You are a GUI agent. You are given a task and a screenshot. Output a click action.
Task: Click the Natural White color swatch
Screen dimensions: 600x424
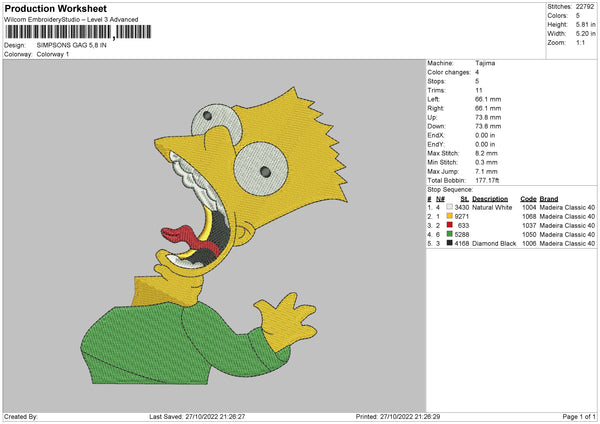449,207
